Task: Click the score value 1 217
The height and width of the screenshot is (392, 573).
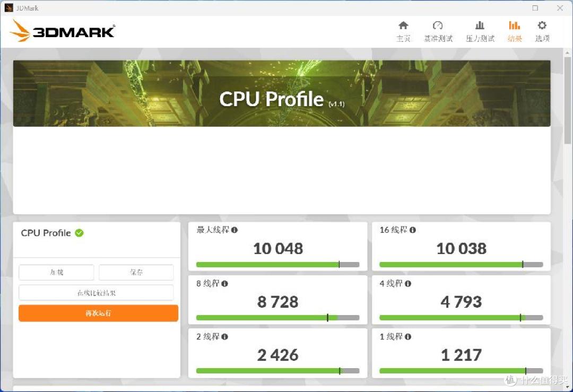Action: point(461,355)
